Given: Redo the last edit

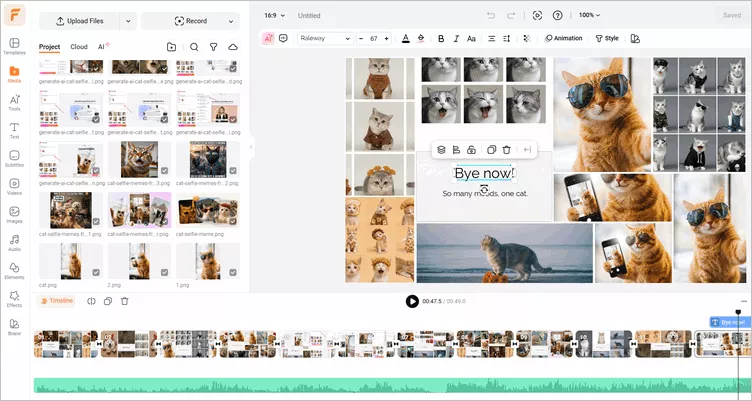Looking at the screenshot, I should (510, 15).
